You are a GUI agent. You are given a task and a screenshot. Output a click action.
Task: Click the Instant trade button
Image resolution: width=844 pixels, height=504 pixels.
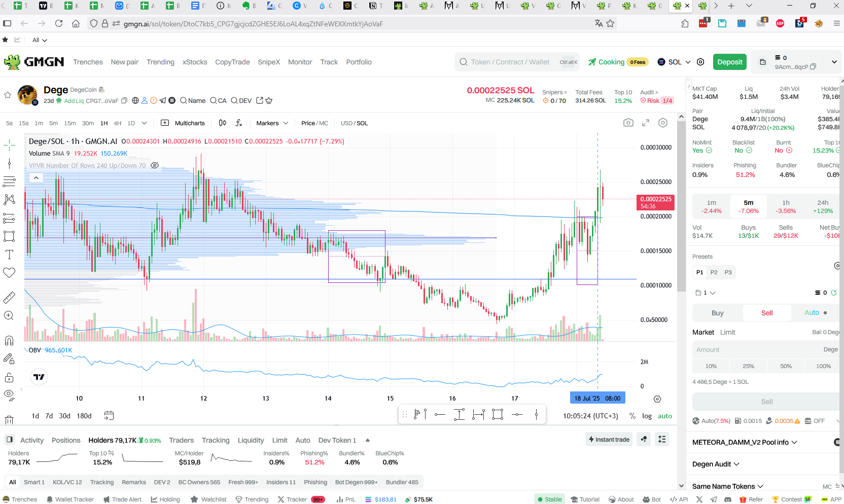tap(609, 439)
